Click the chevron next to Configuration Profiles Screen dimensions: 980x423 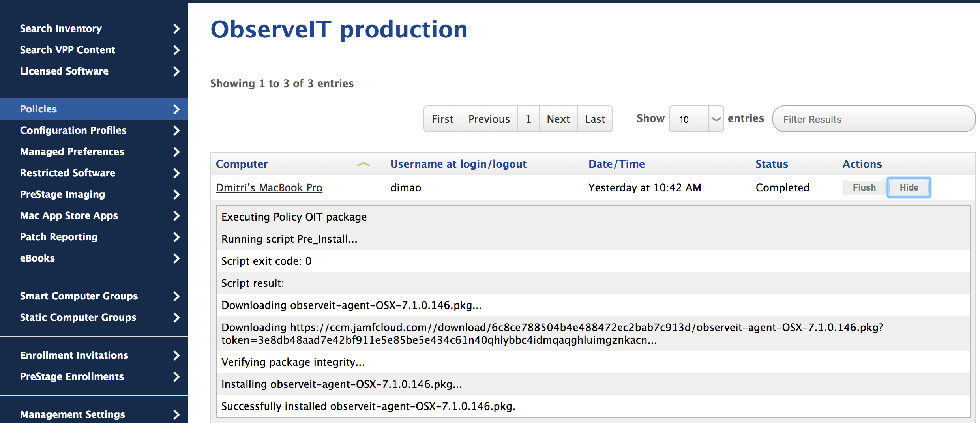tap(176, 131)
